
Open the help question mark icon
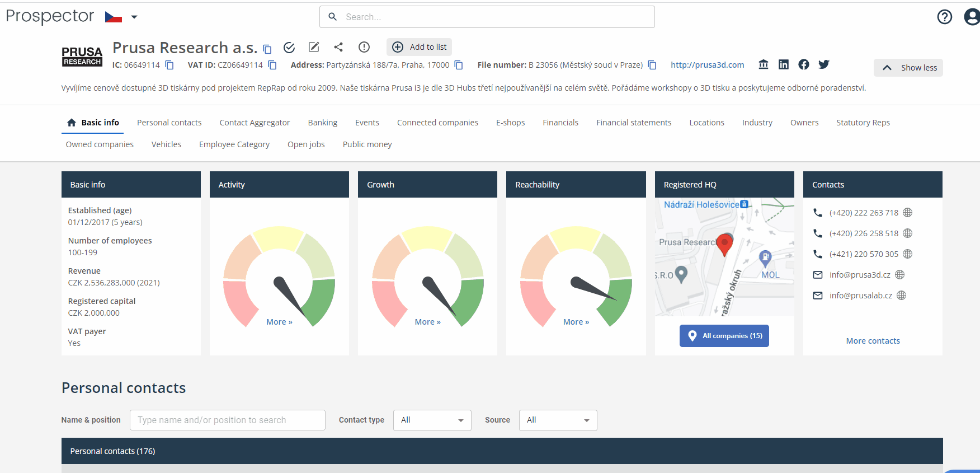pos(945,17)
